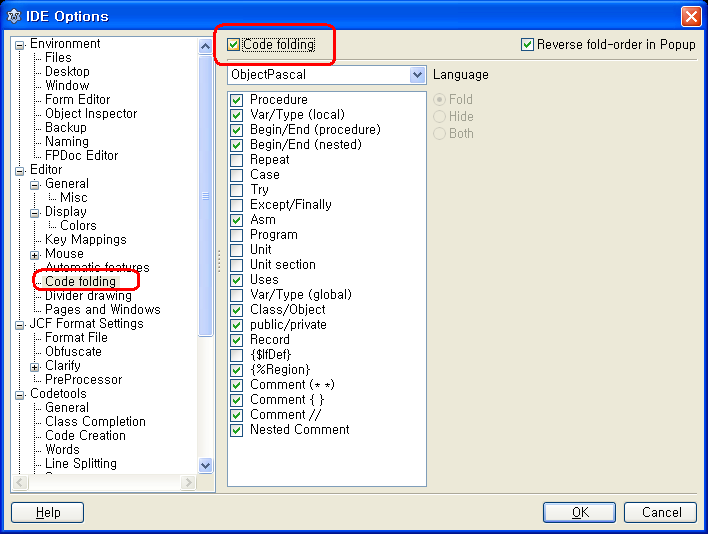Screen dimensions: 708x534
Task: Open the Form Editor options
Action: [78, 100]
